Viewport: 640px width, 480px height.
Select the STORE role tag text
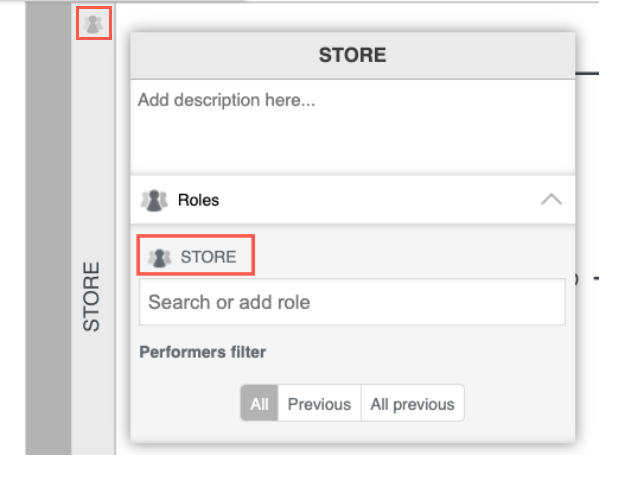point(208,257)
